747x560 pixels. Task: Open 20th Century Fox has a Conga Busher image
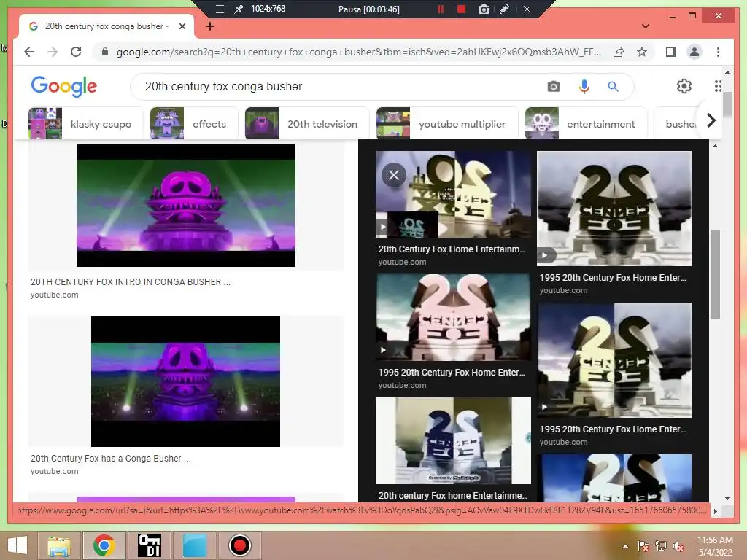pyautogui.click(x=185, y=381)
